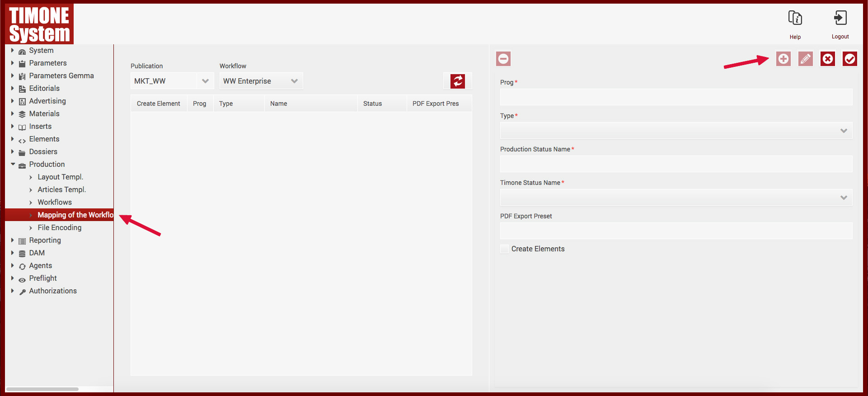Open Workflows menu item

coord(55,202)
